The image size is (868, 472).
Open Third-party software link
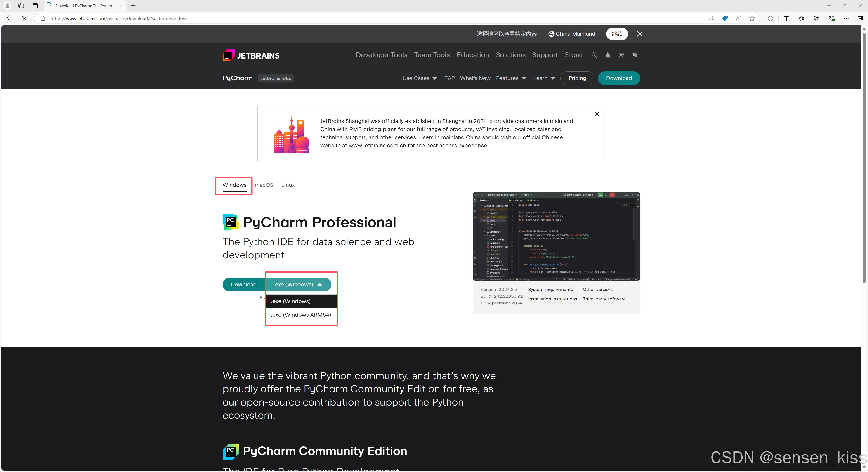[x=604, y=299]
